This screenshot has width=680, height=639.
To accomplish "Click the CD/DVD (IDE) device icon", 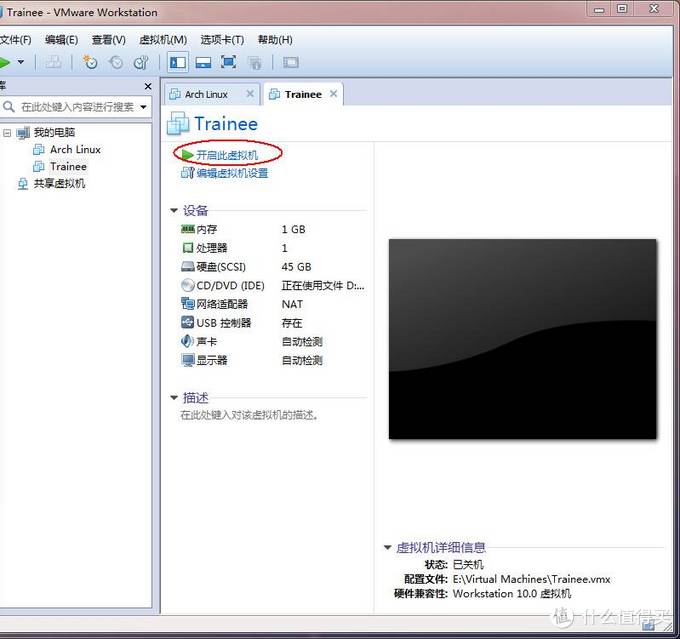I will 187,285.
